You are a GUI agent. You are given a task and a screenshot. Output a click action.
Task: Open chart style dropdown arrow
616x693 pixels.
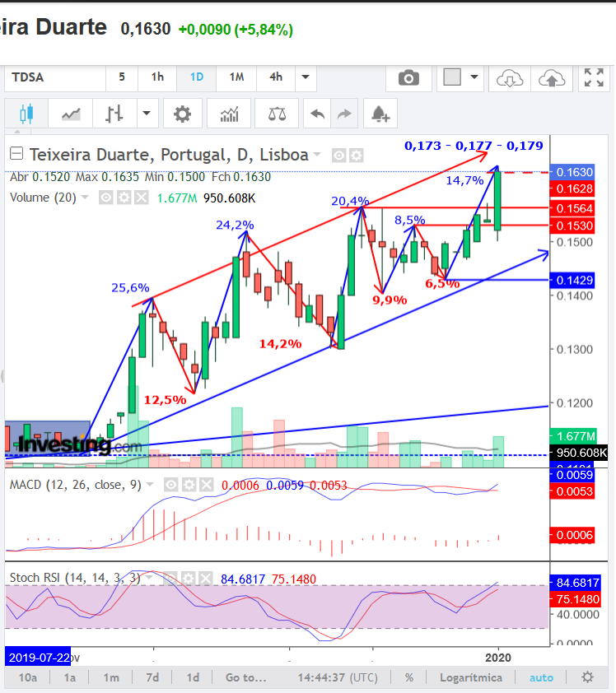click(x=147, y=114)
